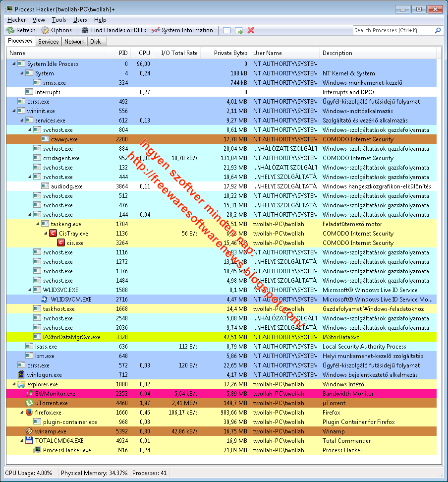Viewport: 448px width, 482px height.
Task: Click the plugin-container.exe icon
Action: [x=37, y=422]
